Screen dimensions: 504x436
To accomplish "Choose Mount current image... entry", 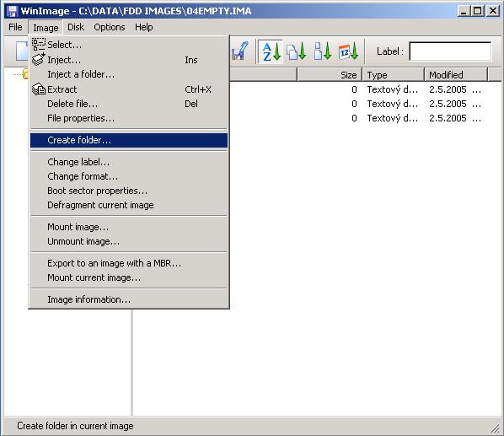I will coord(129,278).
